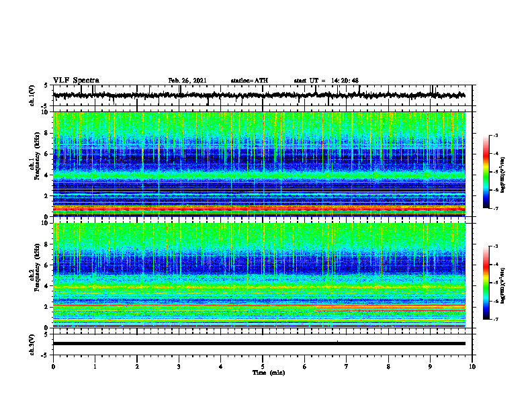Click the "ch.3(V)" axis label
The image size is (532, 411).
32,345
